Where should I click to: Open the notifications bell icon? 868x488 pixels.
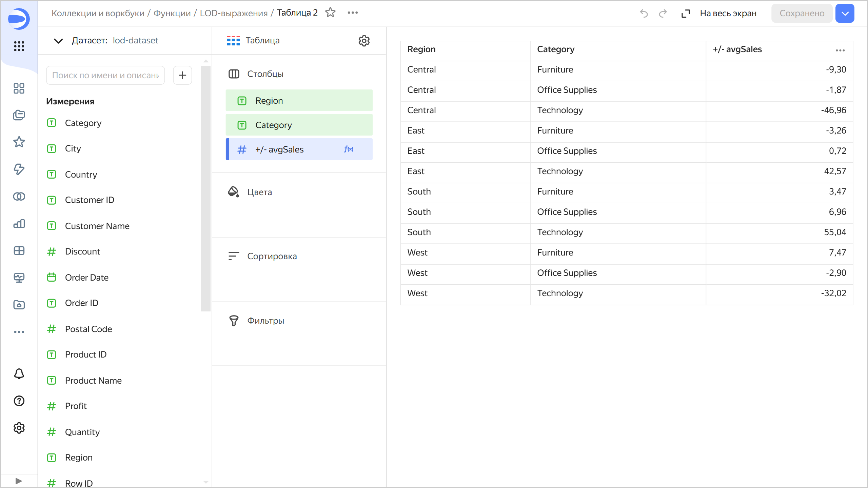coord(19,373)
